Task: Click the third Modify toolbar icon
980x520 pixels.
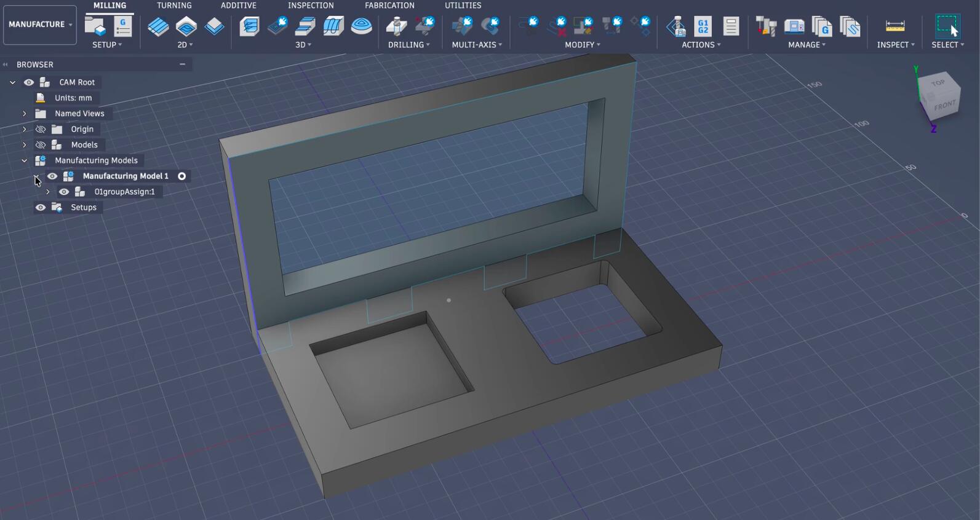Action: click(x=584, y=26)
